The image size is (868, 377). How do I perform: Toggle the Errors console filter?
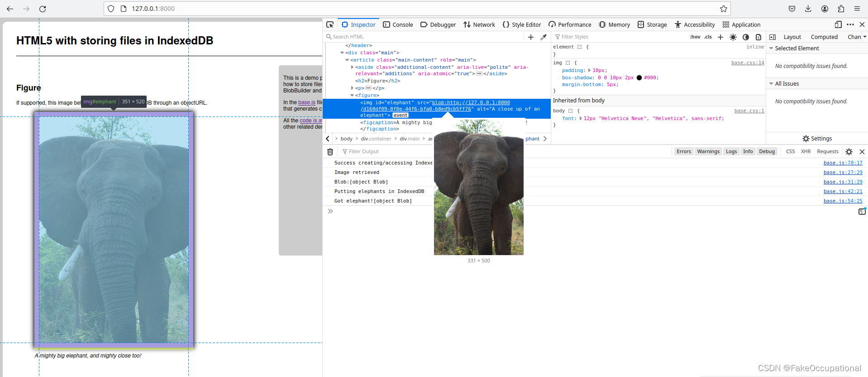[x=684, y=151]
